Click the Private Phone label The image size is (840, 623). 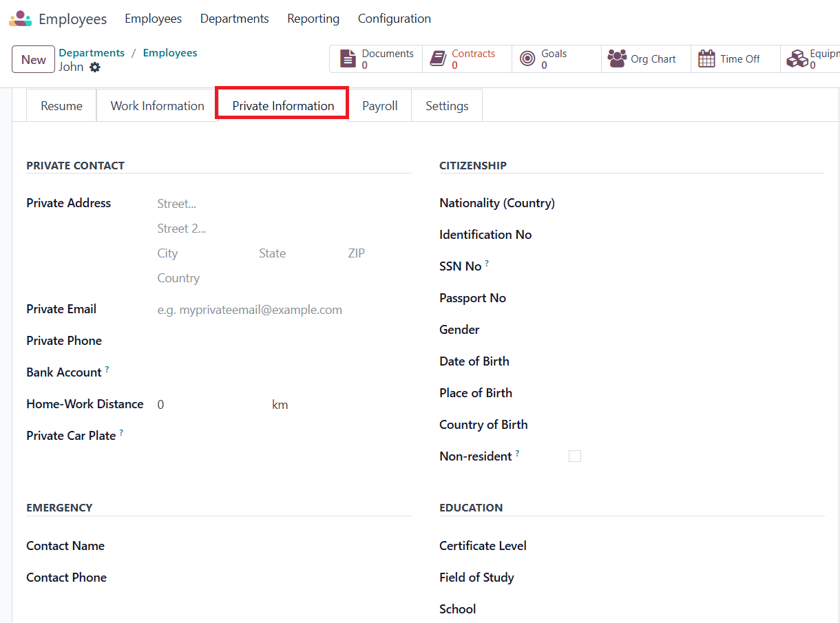click(64, 341)
